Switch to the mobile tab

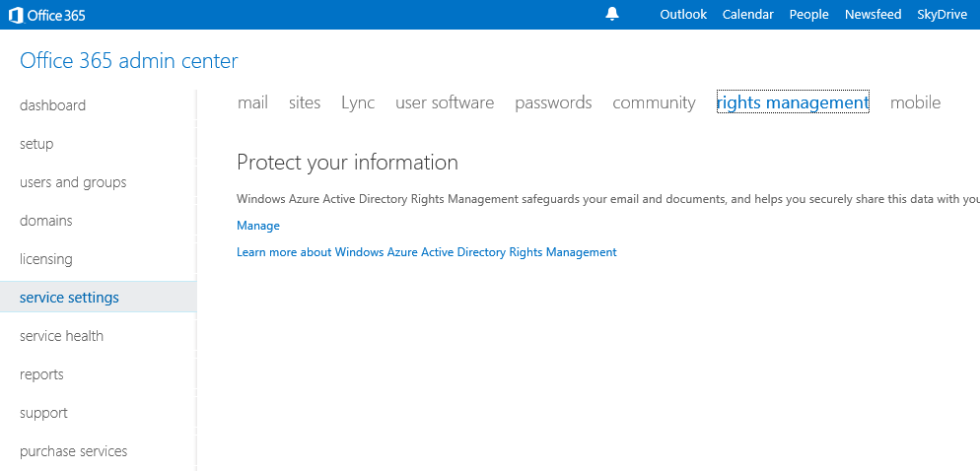(x=915, y=102)
